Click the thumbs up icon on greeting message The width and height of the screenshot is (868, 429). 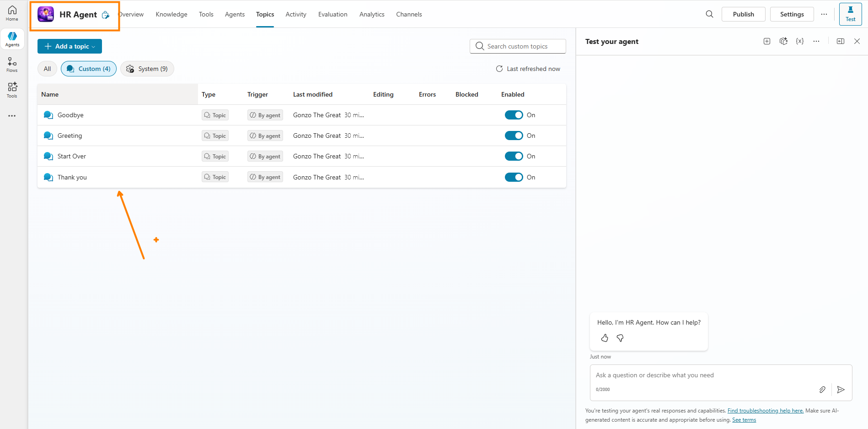(605, 338)
